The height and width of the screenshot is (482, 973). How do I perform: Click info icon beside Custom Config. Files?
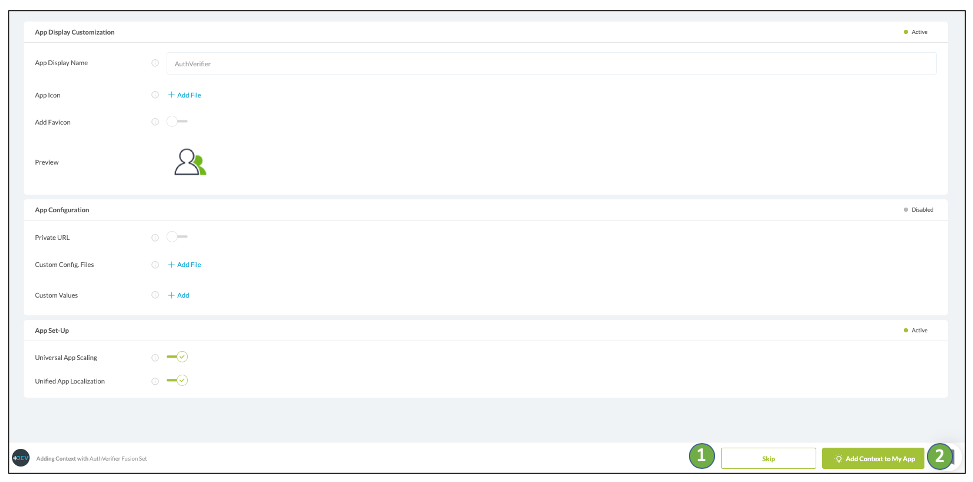tap(155, 265)
